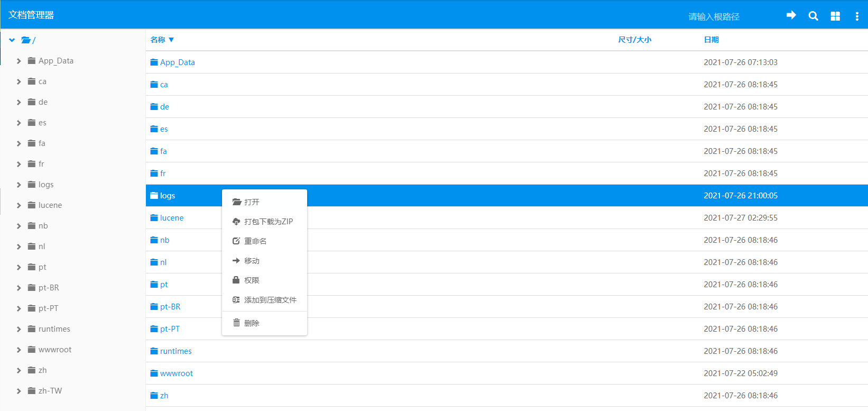This screenshot has height=411, width=868.
Task: Click the go-to-path arrow icon
Action: pyautogui.click(x=791, y=15)
